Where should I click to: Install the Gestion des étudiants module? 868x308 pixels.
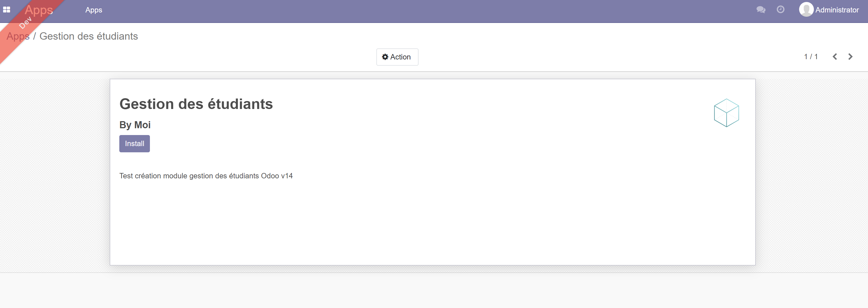[134, 144]
